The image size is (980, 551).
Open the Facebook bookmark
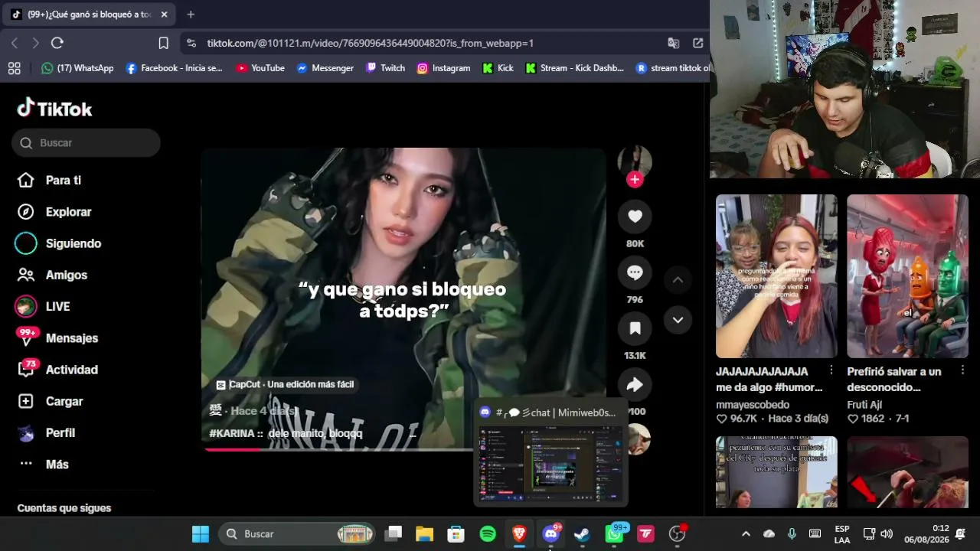(174, 68)
